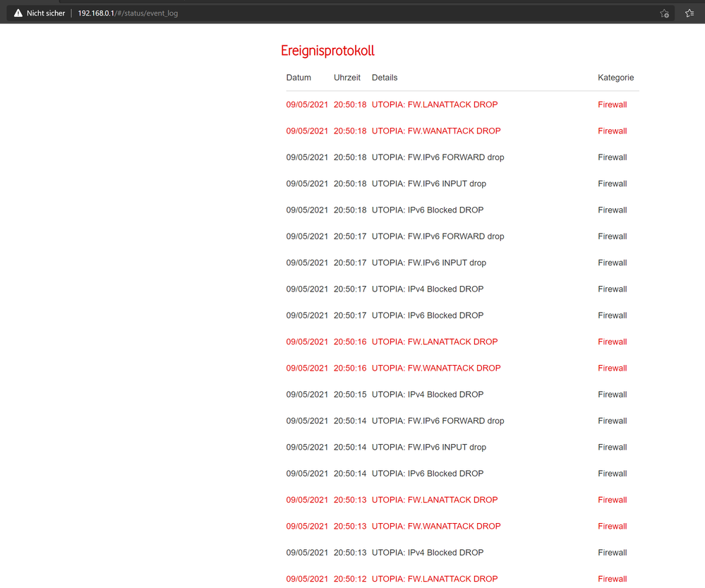705x588 pixels.
Task: Click the IPv6 Blocked DROP entry at 20:50:18
Action: 428,210
